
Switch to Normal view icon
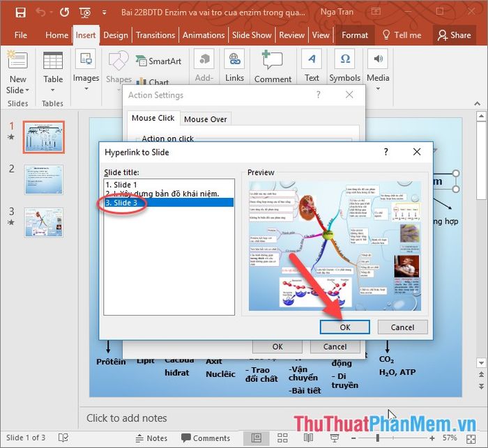[257, 438]
